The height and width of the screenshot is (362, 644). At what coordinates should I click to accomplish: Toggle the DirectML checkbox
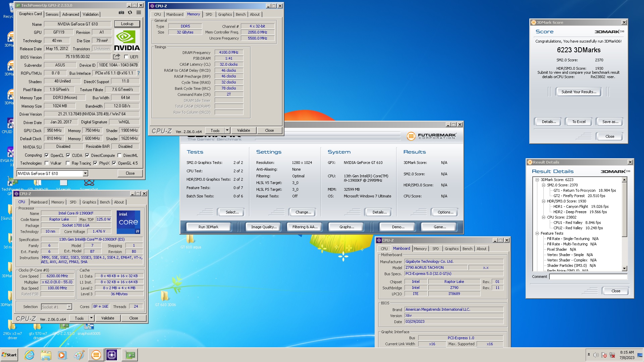click(x=119, y=156)
